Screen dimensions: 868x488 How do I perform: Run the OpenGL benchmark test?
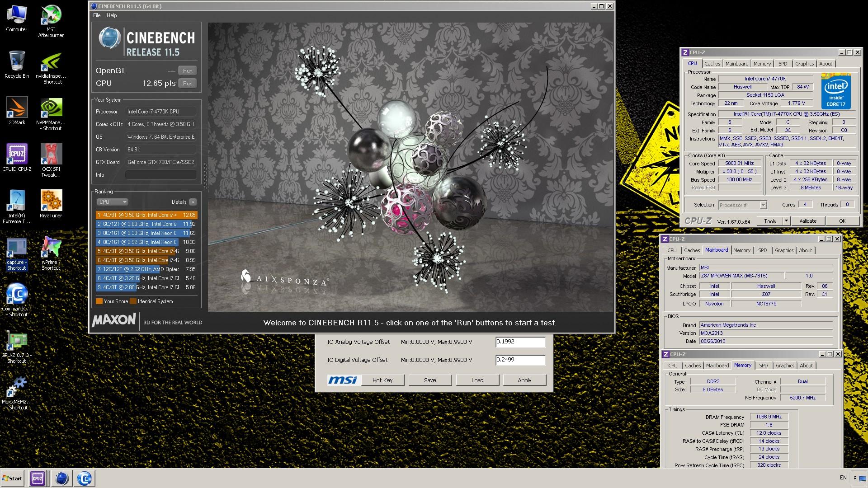tap(188, 71)
